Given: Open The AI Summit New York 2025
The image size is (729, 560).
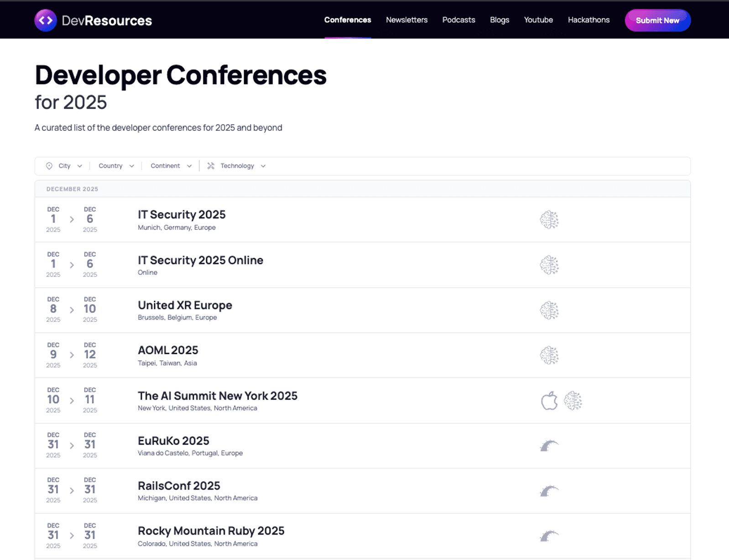Looking at the screenshot, I should (218, 396).
